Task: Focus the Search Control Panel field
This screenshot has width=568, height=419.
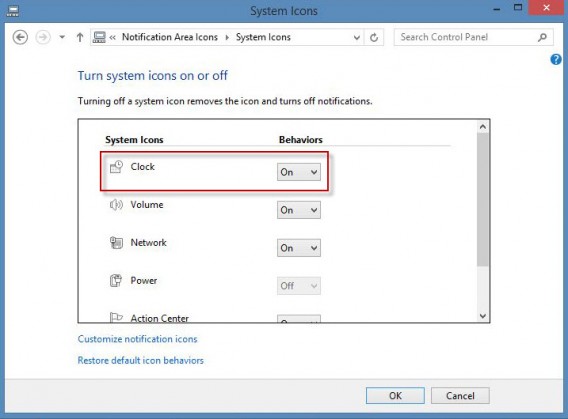Action: [x=473, y=37]
